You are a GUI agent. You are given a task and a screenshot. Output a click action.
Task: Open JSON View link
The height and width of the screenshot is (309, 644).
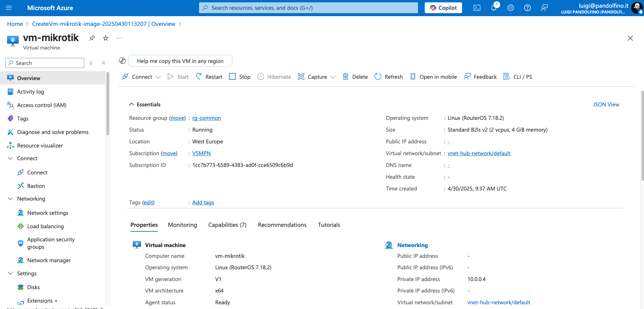(606, 104)
